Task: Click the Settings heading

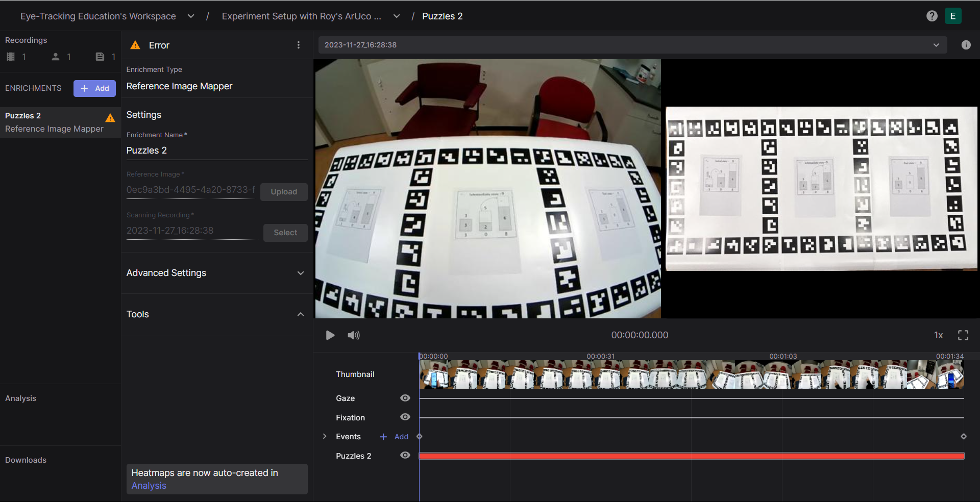Action: (144, 115)
